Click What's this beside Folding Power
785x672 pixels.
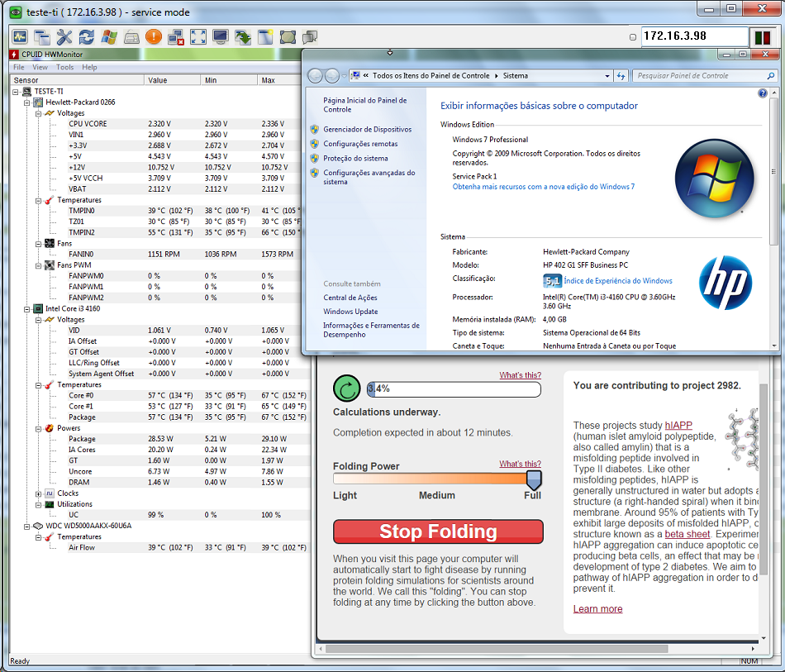[x=520, y=464]
